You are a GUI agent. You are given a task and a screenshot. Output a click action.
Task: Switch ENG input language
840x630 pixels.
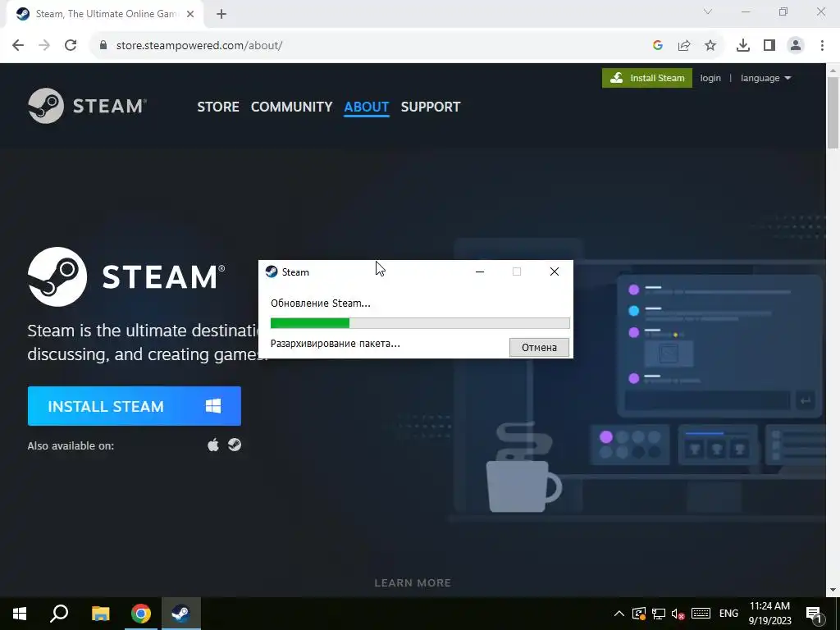[728, 614]
